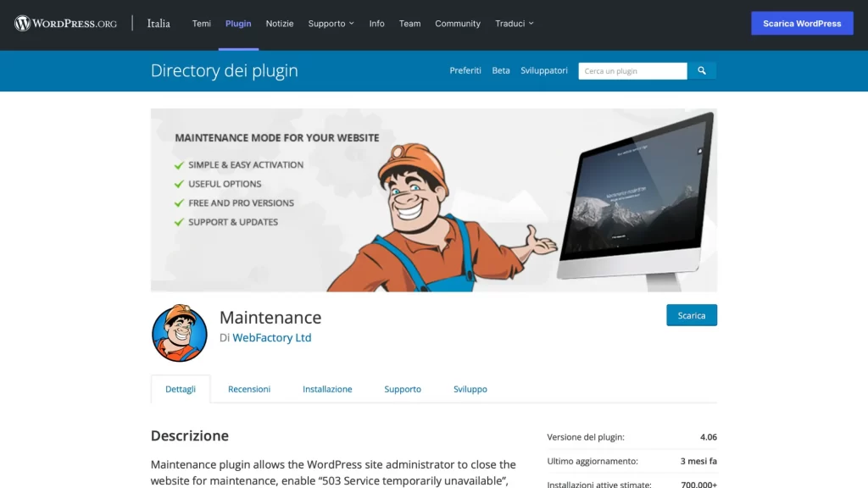868x488 pixels.
Task: Open the Plugin menu item
Action: pos(238,23)
